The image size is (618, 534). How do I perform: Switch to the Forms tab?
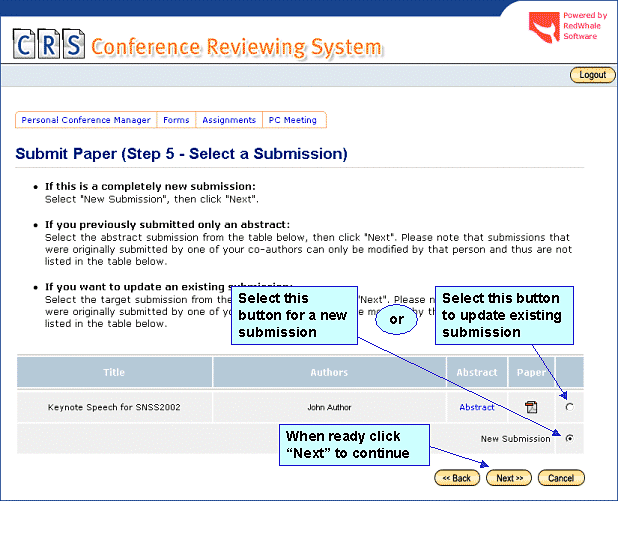[176, 120]
